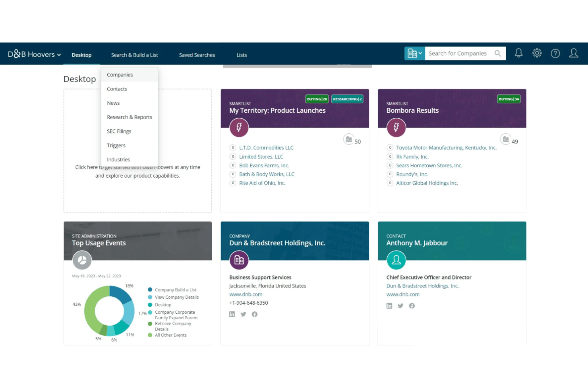Open LinkedIn icon on Anthony M. Jabbour card
Image resolution: width=588 pixels, height=392 pixels.
389,306
